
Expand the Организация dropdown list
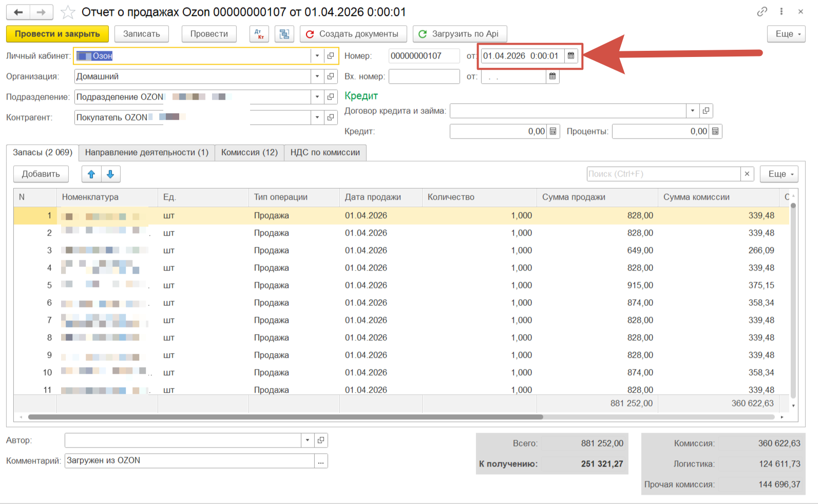pyautogui.click(x=317, y=76)
